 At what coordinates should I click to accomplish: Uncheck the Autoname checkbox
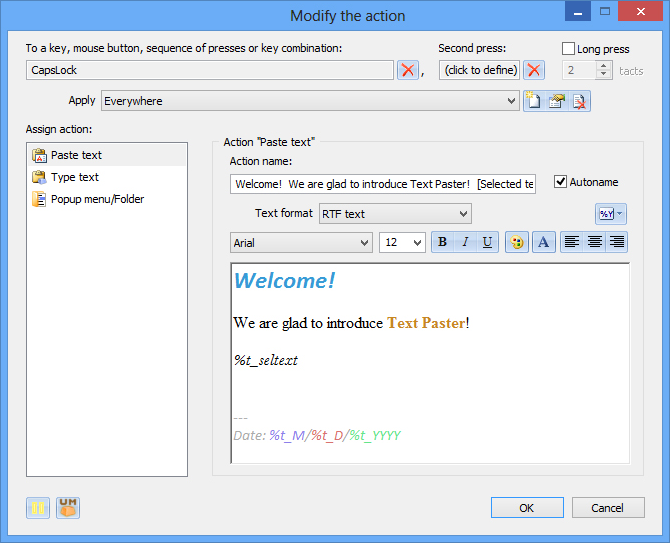point(561,182)
